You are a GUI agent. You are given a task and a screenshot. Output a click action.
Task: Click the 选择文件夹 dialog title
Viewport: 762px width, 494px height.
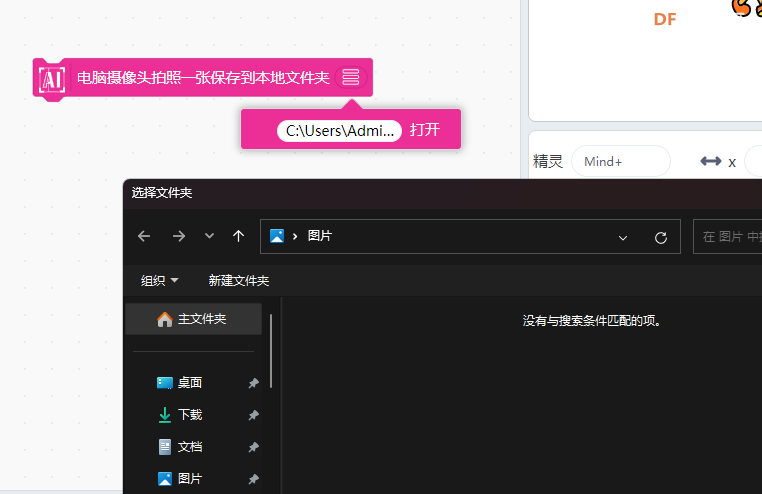[x=162, y=193]
